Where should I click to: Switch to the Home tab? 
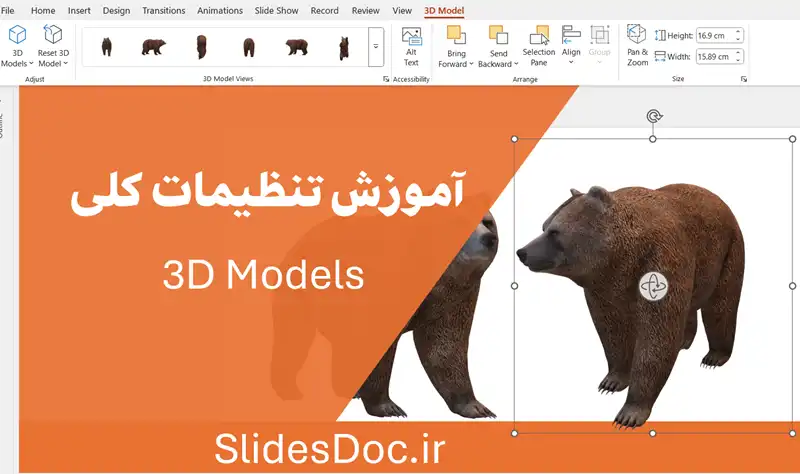[43, 10]
